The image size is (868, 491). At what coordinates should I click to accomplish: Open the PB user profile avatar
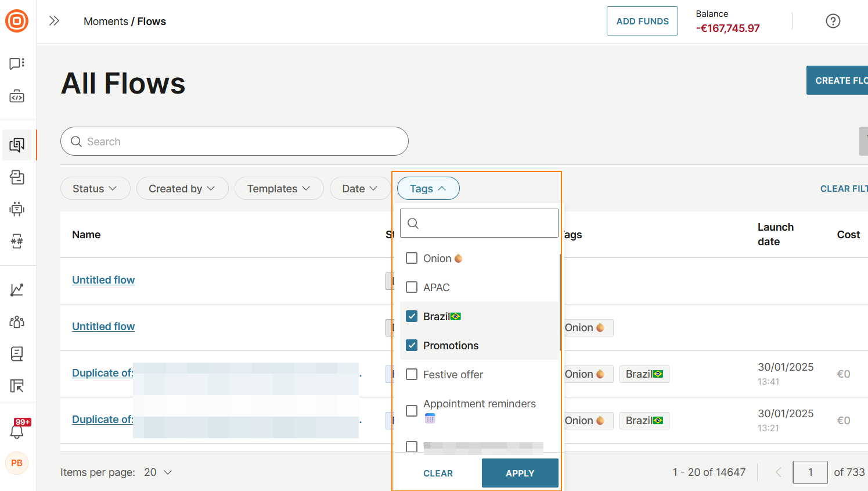pos(17,463)
